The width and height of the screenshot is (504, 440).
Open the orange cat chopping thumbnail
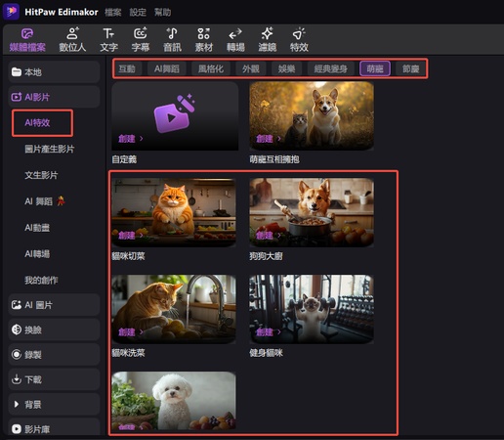click(x=174, y=212)
